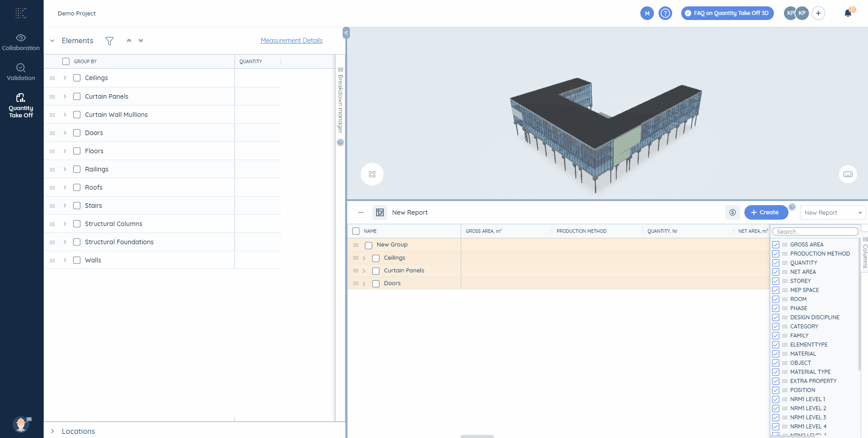Open keyboard shortcuts in 3D viewer
This screenshot has height=438, width=868.
point(848,174)
